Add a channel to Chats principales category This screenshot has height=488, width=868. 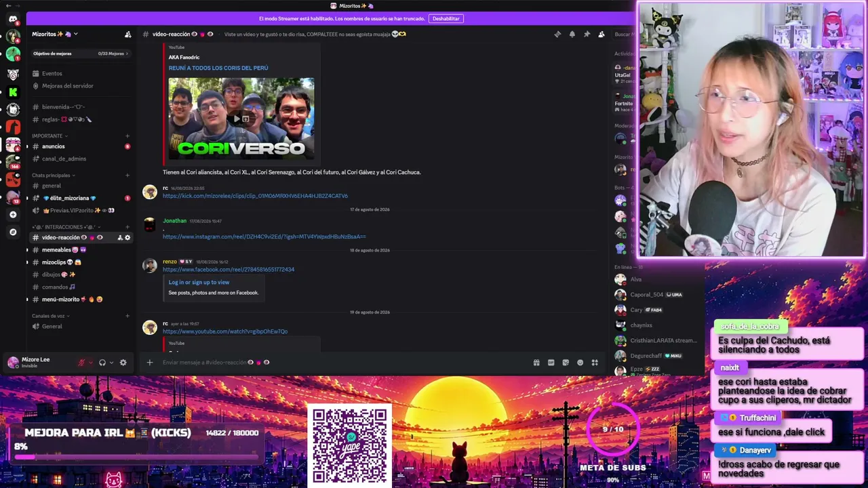point(127,176)
